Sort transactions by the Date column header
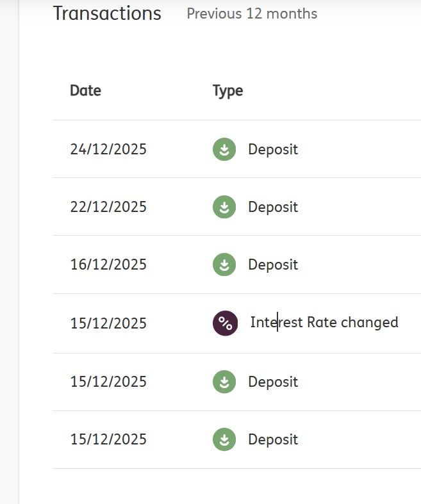421x504 pixels. 85,90
